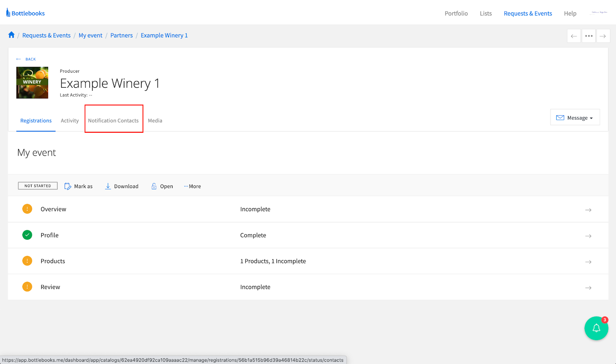Click the Example Winery thumbnail image
The image size is (616, 364).
[32, 83]
